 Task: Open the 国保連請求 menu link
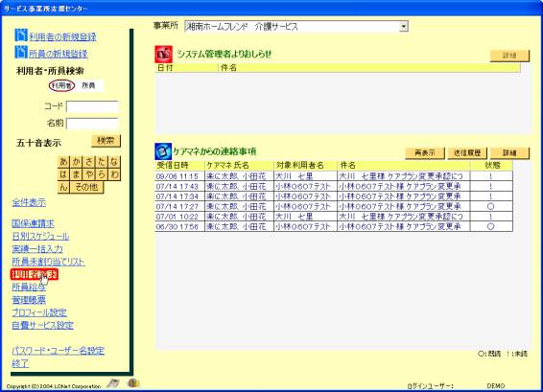(33, 223)
